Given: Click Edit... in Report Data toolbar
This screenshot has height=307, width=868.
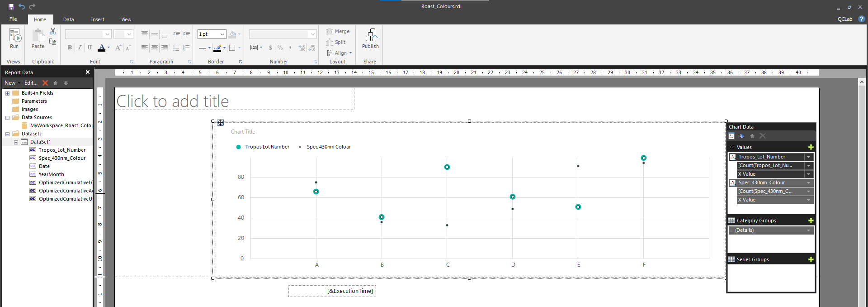Looking at the screenshot, I should click(x=31, y=83).
